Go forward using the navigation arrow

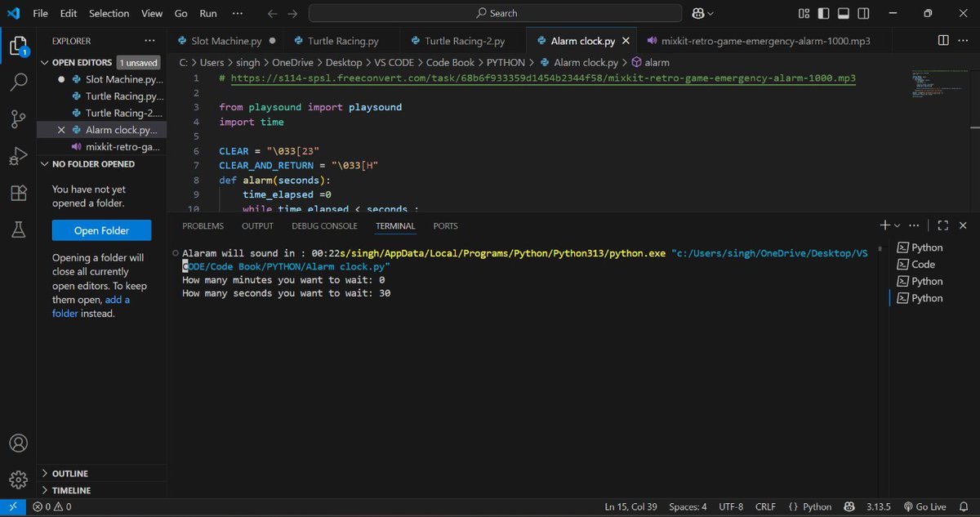pyautogui.click(x=292, y=13)
